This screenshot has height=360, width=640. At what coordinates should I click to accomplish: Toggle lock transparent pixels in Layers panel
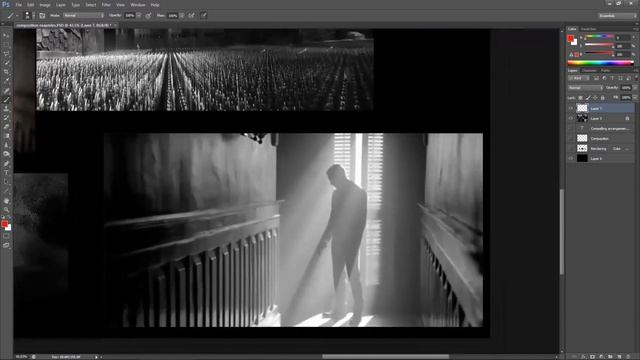tap(581, 98)
